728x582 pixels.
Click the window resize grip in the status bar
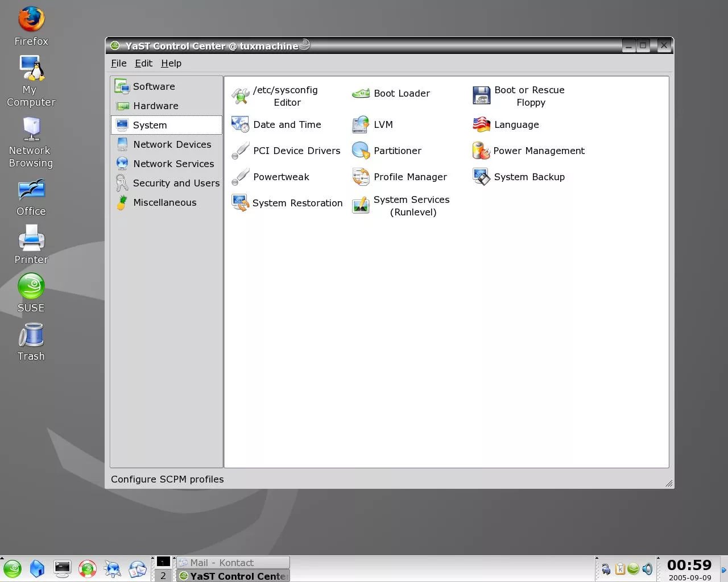coord(669,483)
